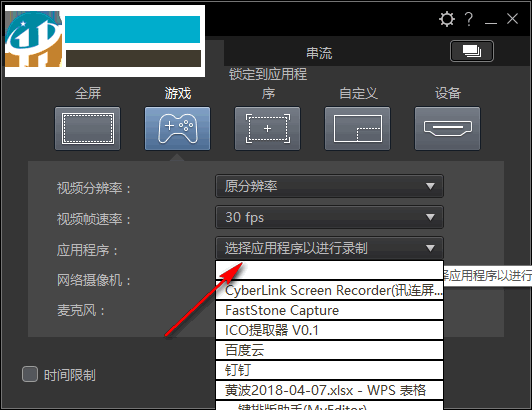Click the 自定义 label text

pyautogui.click(x=358, y=93)
